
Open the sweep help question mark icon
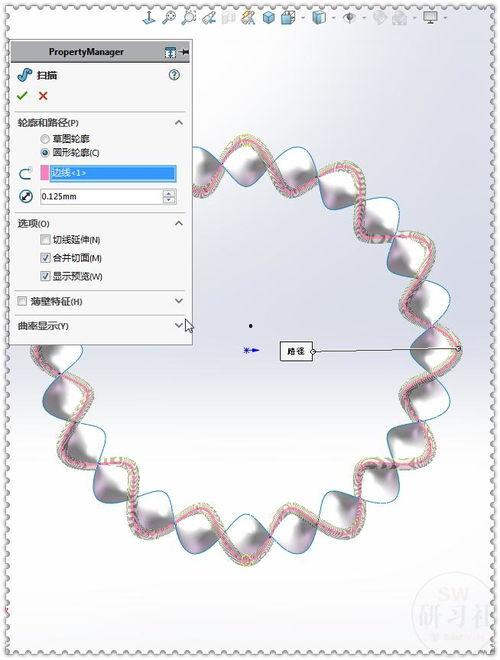(174, 75)
